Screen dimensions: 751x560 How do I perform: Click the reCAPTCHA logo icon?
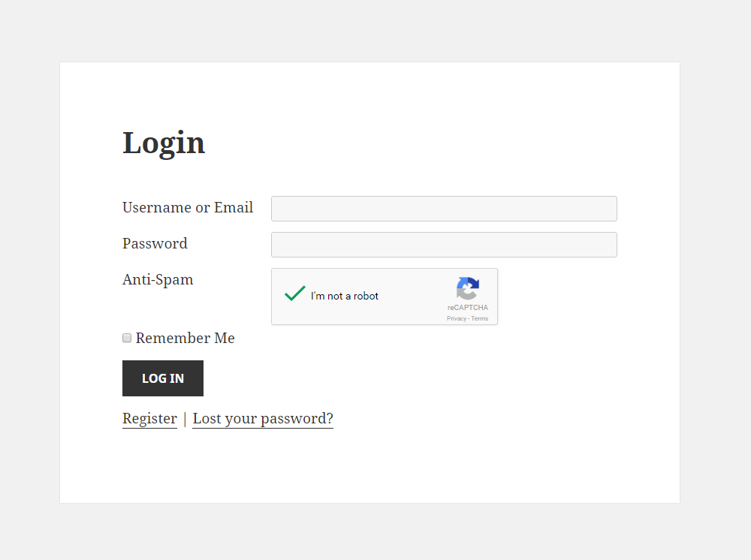467,289
